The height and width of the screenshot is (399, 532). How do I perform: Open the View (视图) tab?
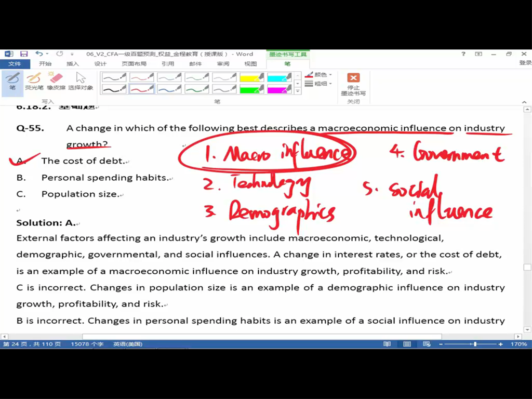pyautogui.click(x=250, y=64)
